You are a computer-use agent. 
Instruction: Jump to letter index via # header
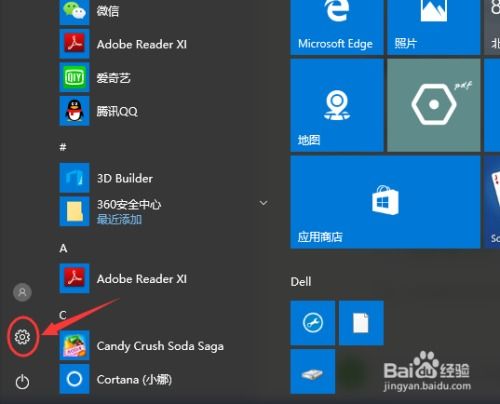(63, 147)
